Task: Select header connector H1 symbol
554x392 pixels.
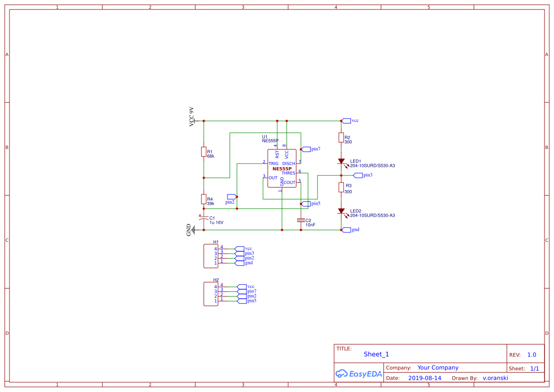Action: (210, 255)
